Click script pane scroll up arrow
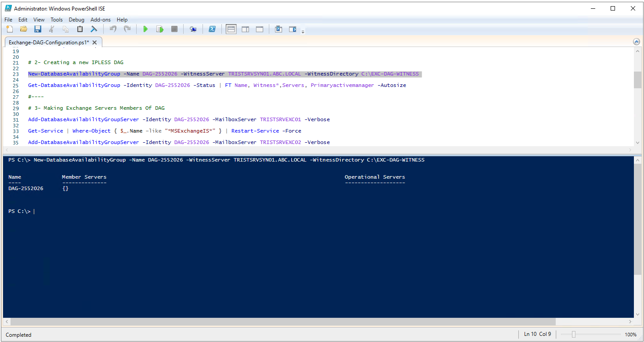The image size is (644, 342). (x=637, y=51)
